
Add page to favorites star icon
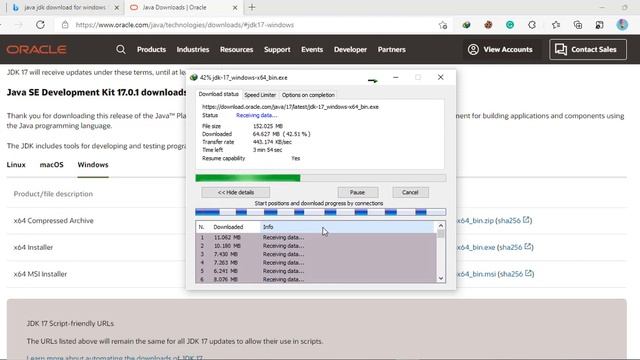443,25
